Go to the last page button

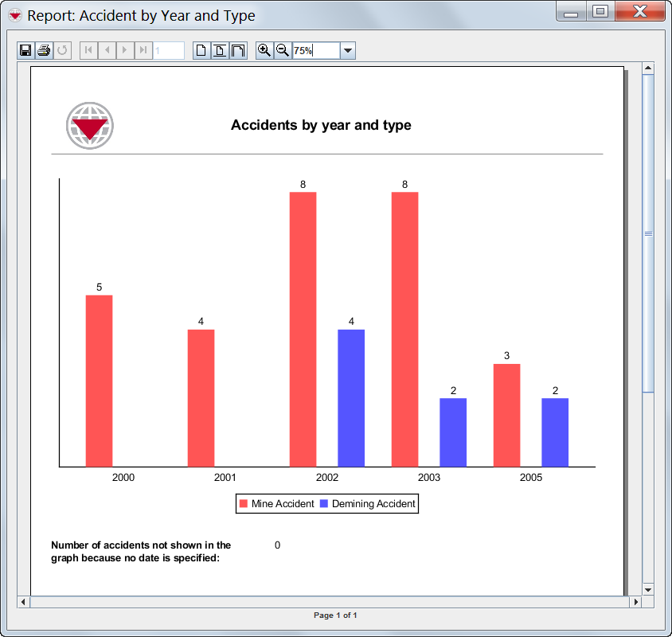(143, 51)
